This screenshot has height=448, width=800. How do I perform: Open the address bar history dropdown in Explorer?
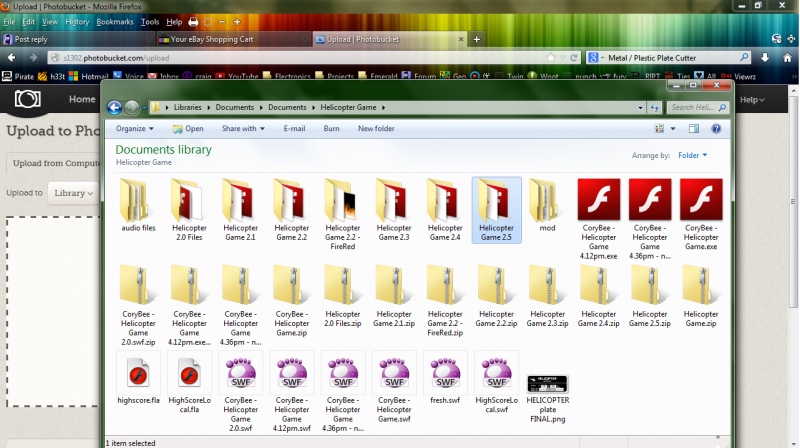click(x=640, y=108)
